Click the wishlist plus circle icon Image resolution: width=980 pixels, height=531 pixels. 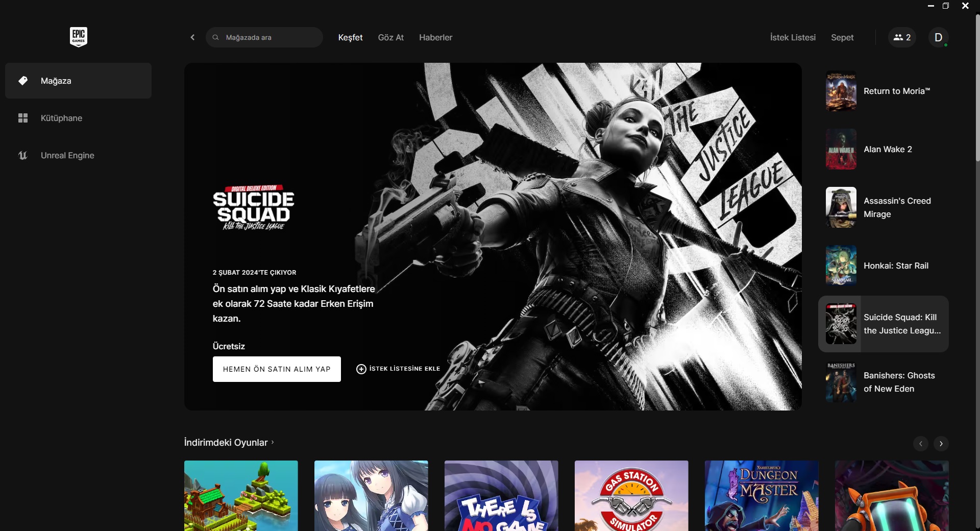361,369
